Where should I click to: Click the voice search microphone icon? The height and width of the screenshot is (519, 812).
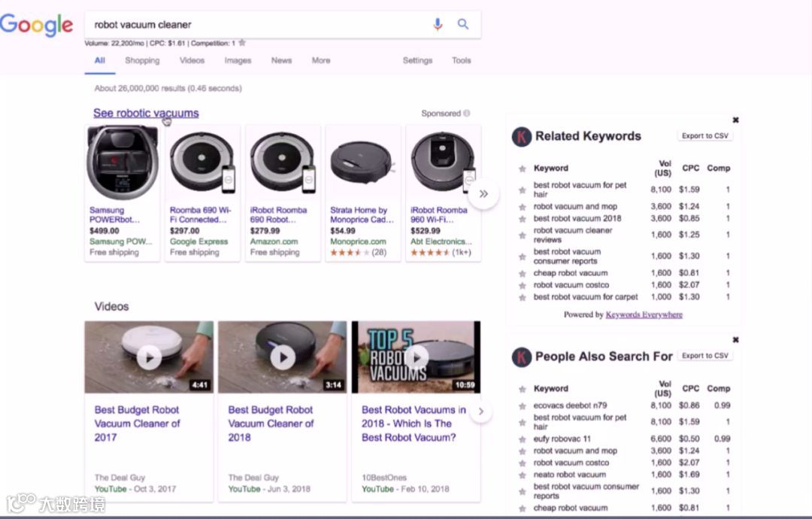(x=438, y=23)
